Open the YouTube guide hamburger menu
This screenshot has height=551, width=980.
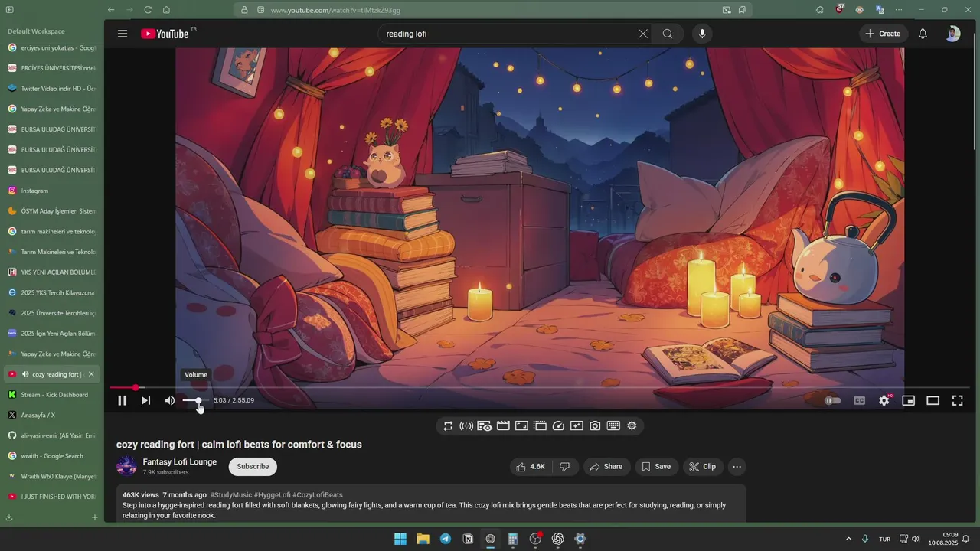point(122,34)
